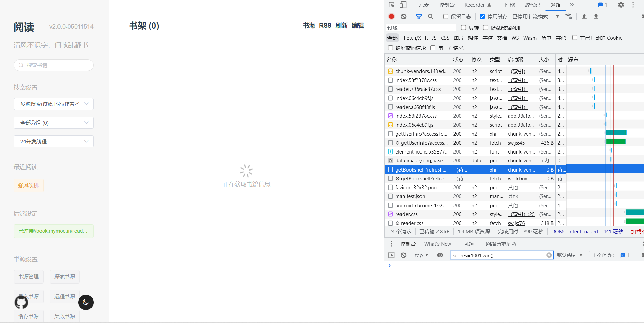Open the console 'top' context dropdown
The width and height of the screenshot is (644, 323).
(421, 255)
